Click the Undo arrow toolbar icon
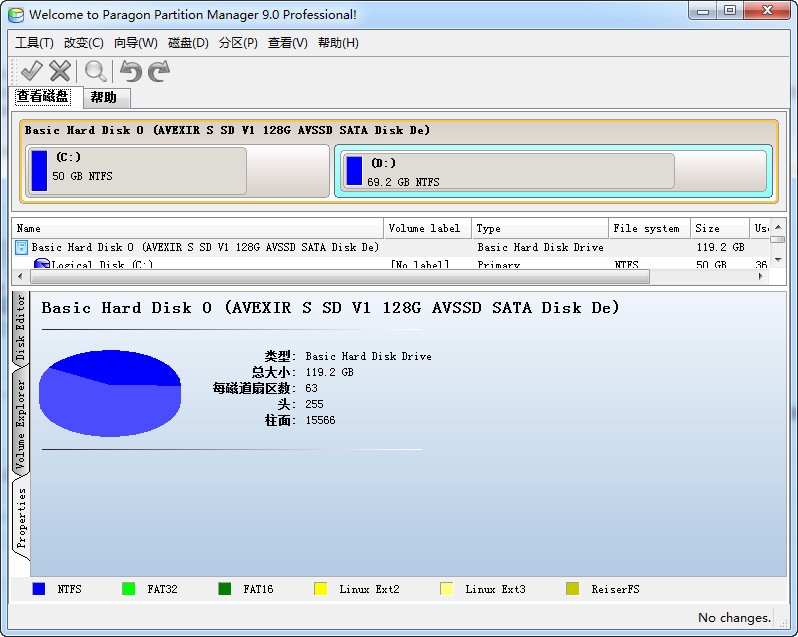Screen dimensions: 798x637 click(131, 71)
